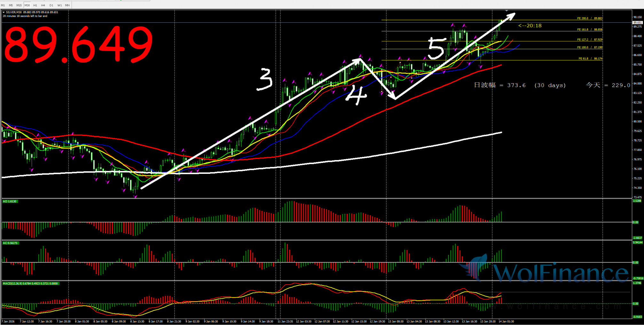The image size is (644, 325).
Task: Click the chart shift triangle marker at top
Action: [x=507, y=11]
